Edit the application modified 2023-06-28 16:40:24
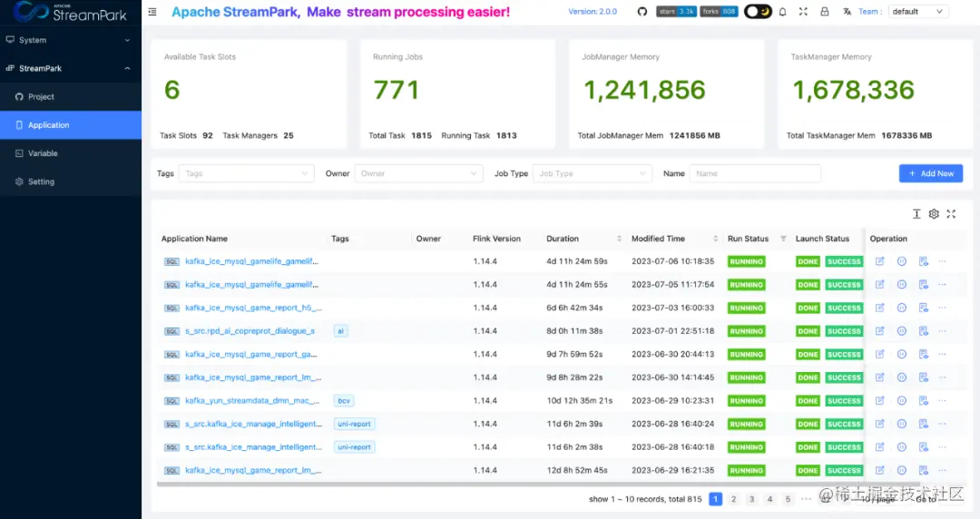This screenshot has width=980, height=519. pyautogui.click(x=879, y=424)
